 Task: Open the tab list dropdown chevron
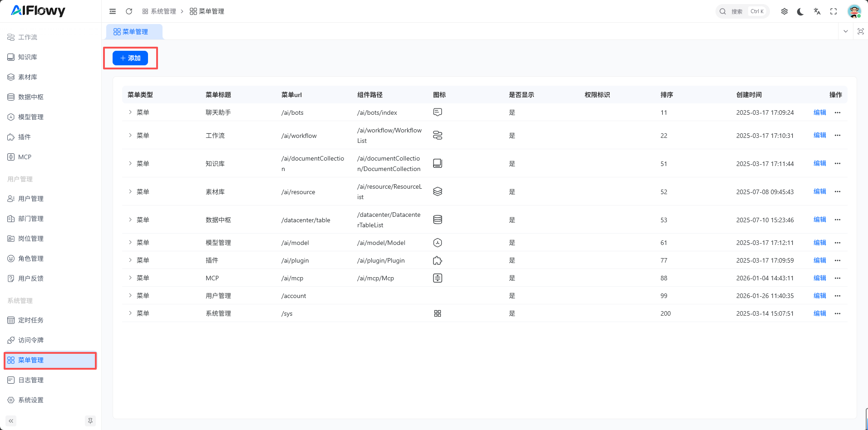coord(845,31)
